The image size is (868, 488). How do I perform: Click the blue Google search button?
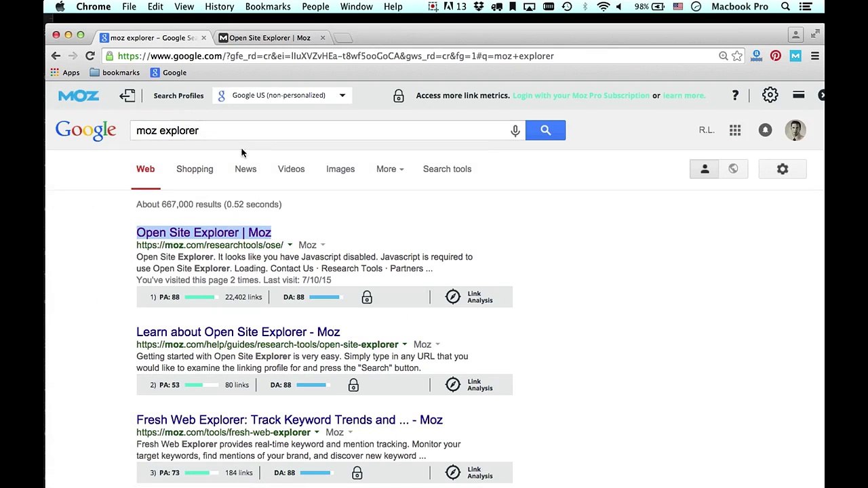pos(545,130)
